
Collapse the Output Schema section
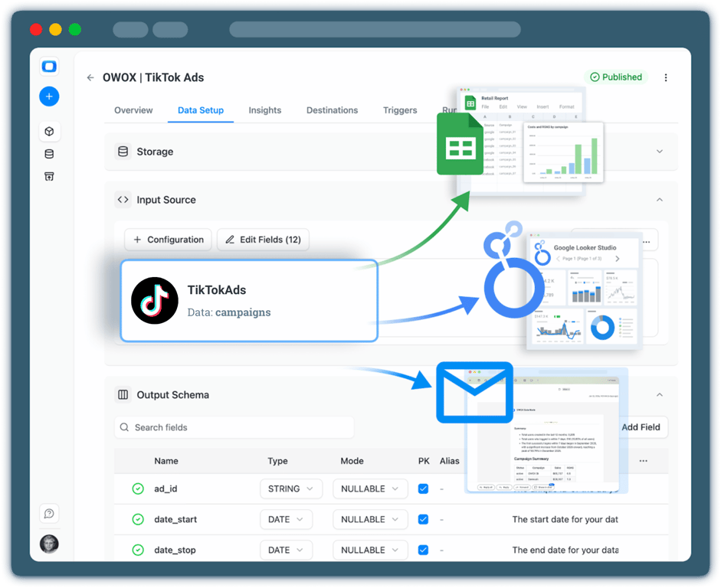(660, 395)
